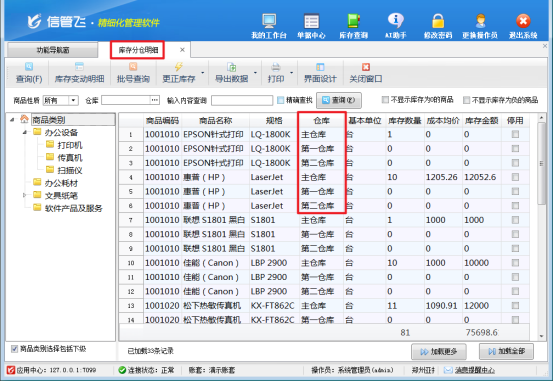Click the 加载全部 button
Screen dimensions: 554x381
coord(506,351)
